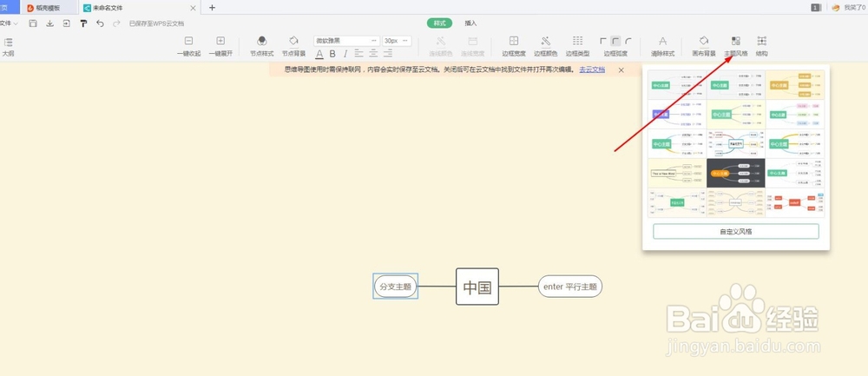The image size is (868, 376).
Task: Collapse all nodes with 一键收起
Action: tap(188, 47)
